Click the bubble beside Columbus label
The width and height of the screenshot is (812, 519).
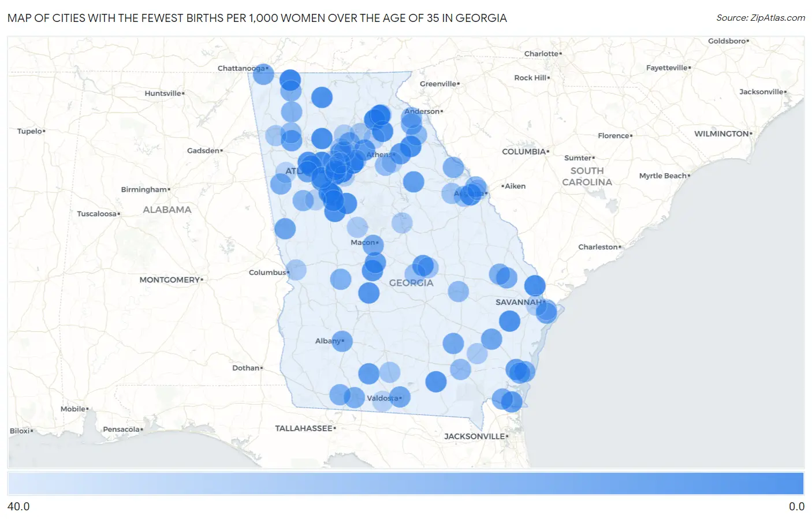296,270
